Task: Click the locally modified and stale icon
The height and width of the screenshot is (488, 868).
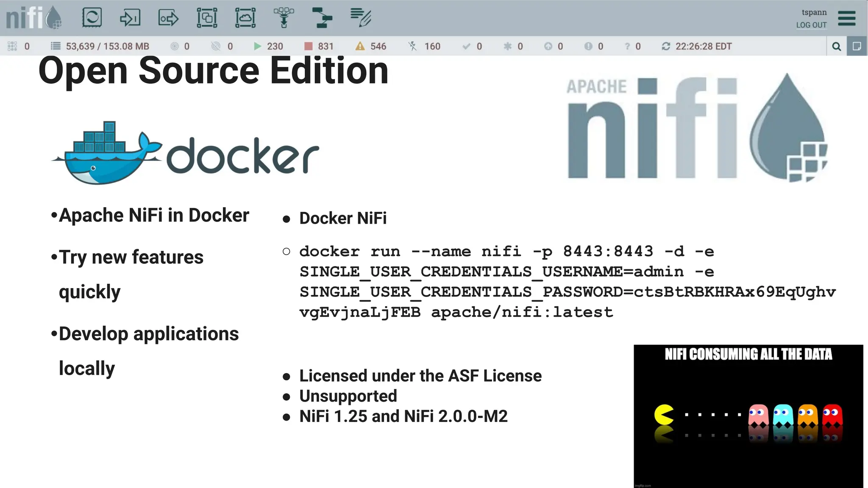Action: coord(588,46)
